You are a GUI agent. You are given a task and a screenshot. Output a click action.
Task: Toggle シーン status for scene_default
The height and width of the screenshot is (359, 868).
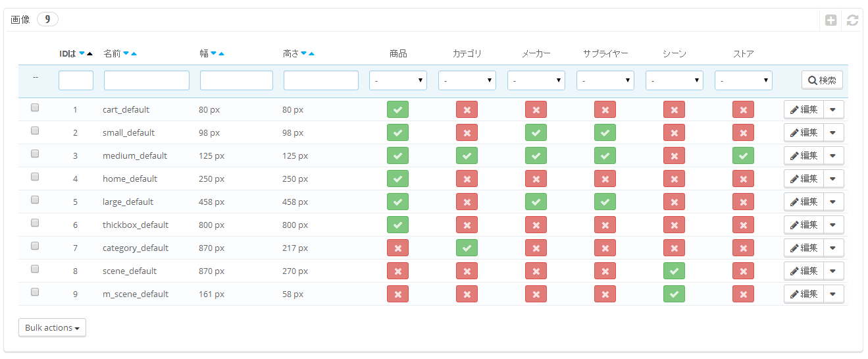tap(674, 271)
